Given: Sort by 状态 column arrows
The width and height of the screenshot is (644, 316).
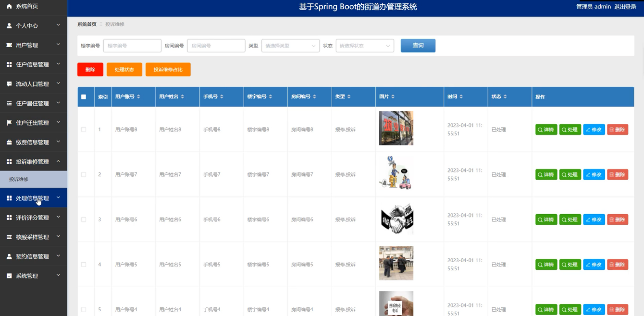Looking at the screenshot, I should pos(505,97).
